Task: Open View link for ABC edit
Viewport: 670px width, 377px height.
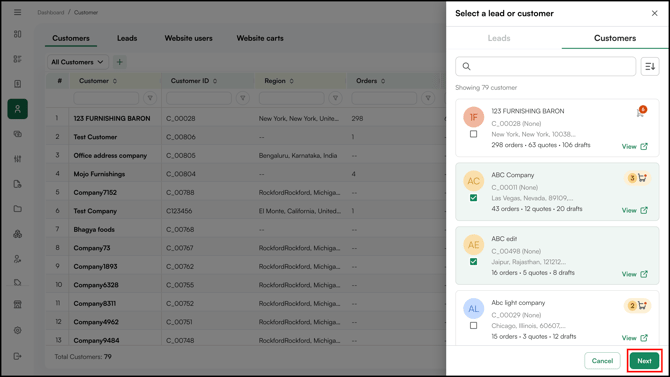Action: 635,274
